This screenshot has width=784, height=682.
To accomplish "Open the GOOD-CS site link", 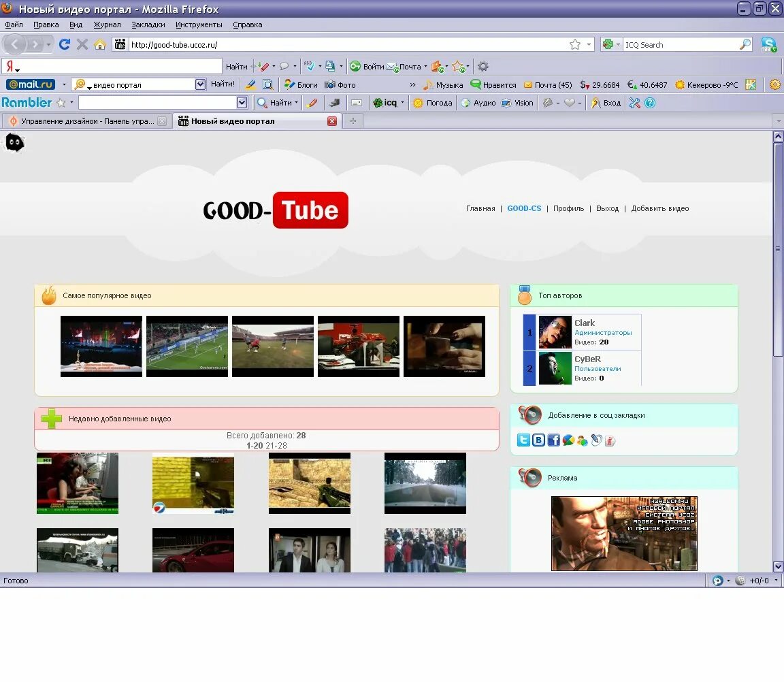I will click(x=524, y=208).
